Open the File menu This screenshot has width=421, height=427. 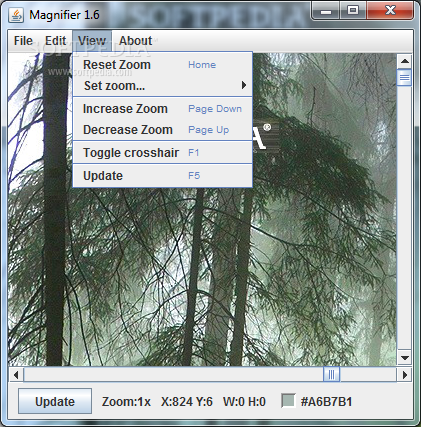pos(23,41)
